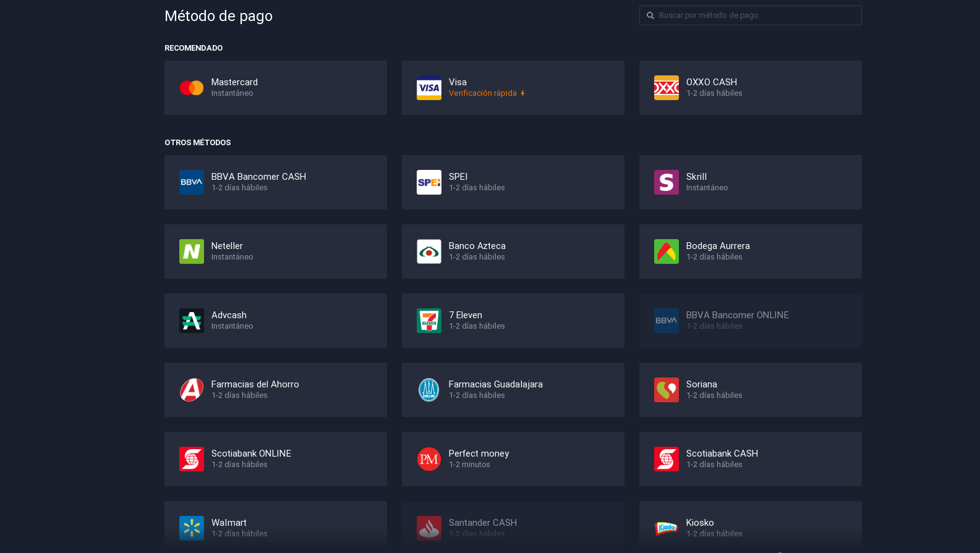The height and width of the screenshot is (553, 980).
Task: Choose Skrill Instantáneo option
Action: coord(751,182)
